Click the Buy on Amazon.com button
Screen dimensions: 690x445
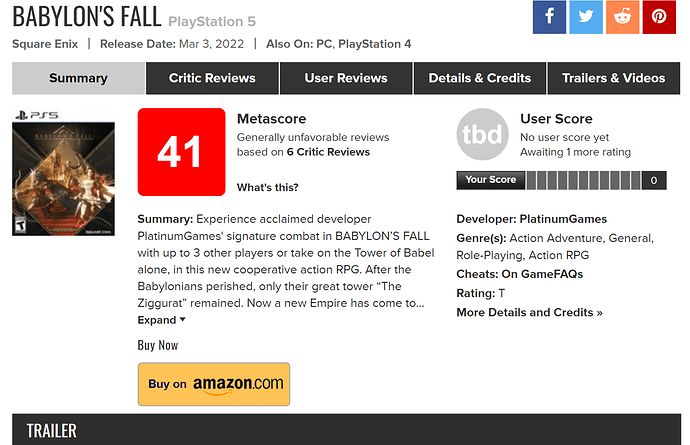point(213,384)
